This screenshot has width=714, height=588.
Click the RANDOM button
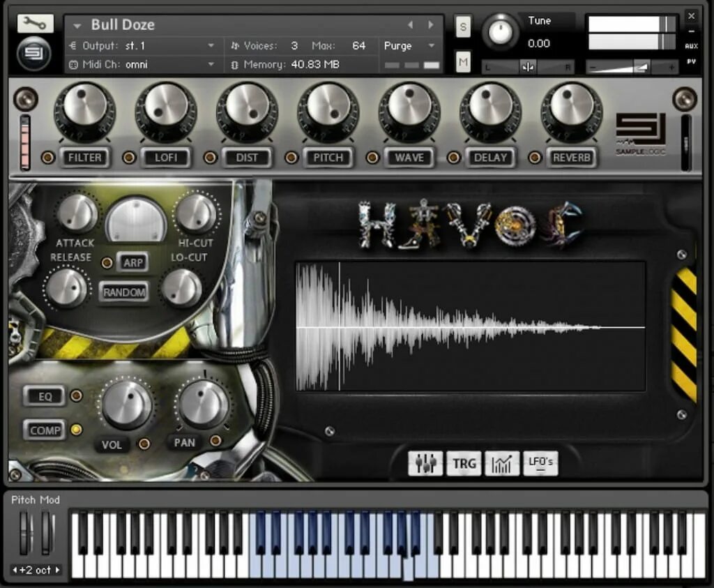tap(125, 293)
